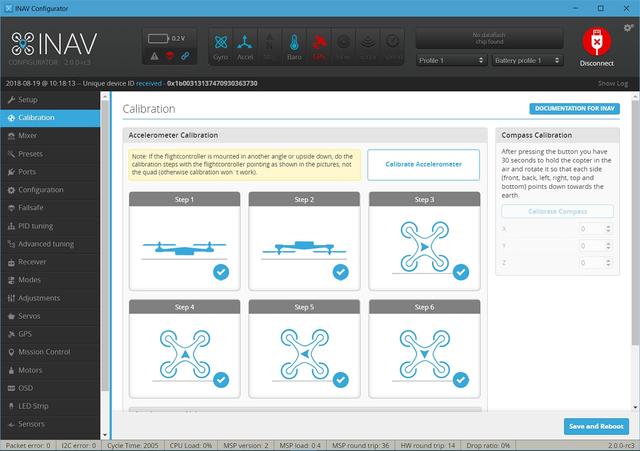The image size is (640, 451).
Task: Click the Step 6 checkmark badge
Action: (461, 380)
